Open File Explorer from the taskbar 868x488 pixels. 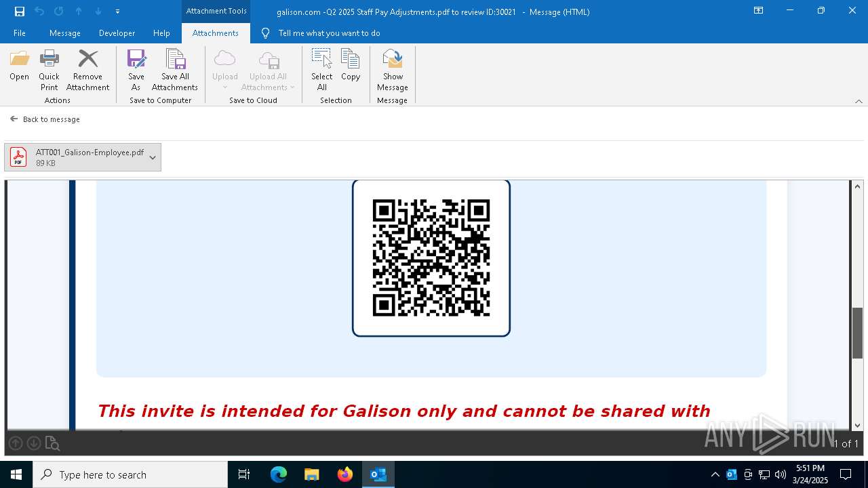tap(311, 474)
